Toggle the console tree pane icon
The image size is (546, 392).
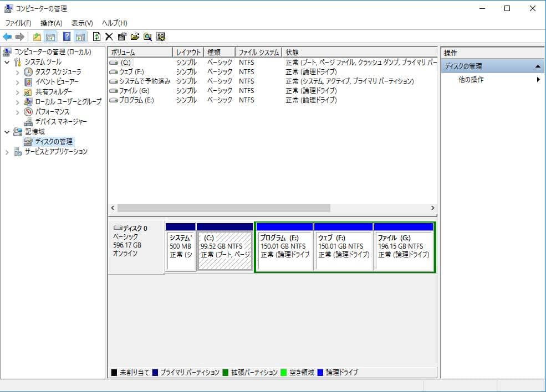pyautogui.click(x=49, y=37)
